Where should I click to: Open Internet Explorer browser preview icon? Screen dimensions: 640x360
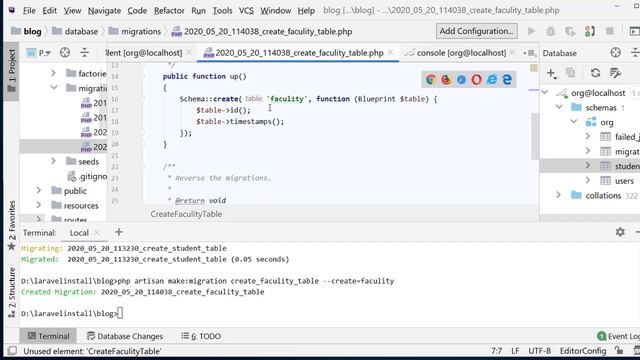pos(492,80)
